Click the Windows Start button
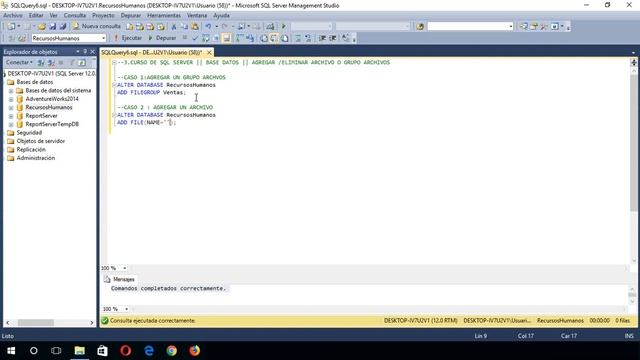 [x=11, y=351]
